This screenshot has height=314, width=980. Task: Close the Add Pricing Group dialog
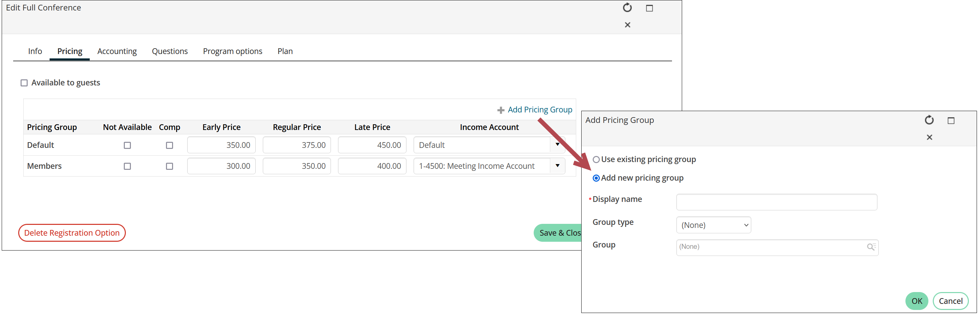tap(929, 137)
